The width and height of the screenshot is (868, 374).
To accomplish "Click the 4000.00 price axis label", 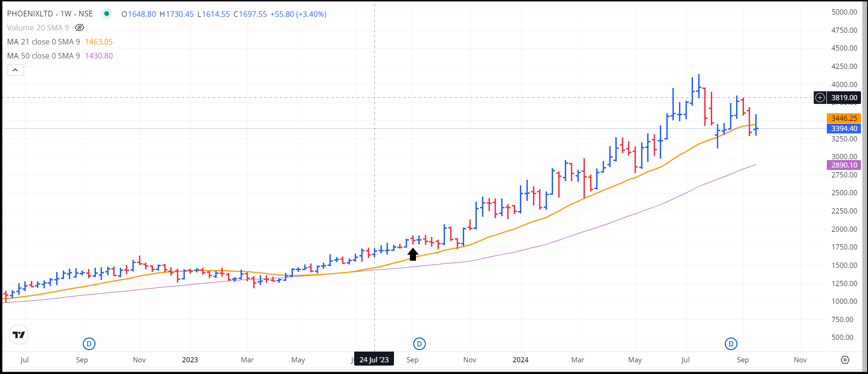I will pyautogui.click(x=844, y=85).
